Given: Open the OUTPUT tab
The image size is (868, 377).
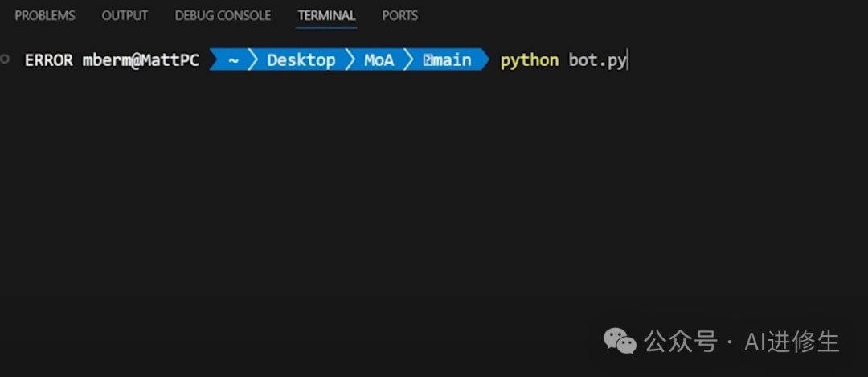Looking at the screenshot, I should (x=125, y=15).
